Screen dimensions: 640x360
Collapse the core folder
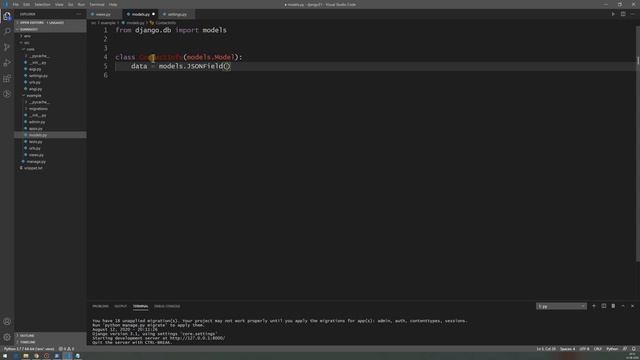(x=30, y=49)
